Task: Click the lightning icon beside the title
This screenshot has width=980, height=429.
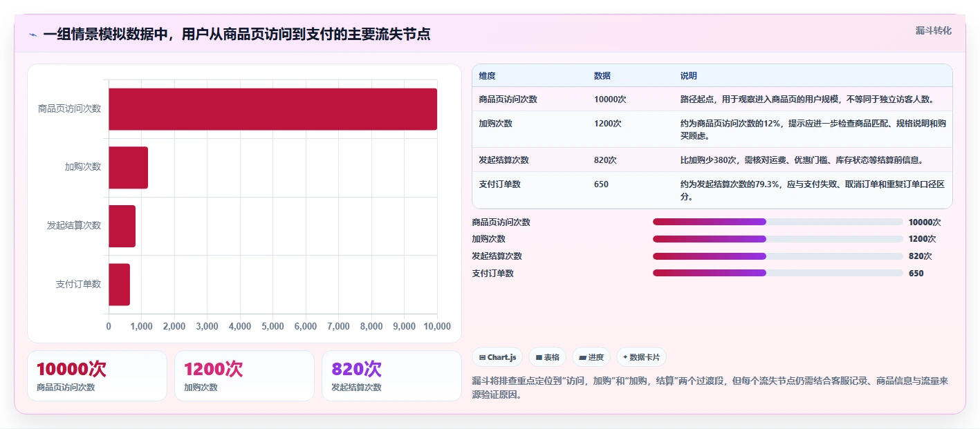Action: click(33, 35)
